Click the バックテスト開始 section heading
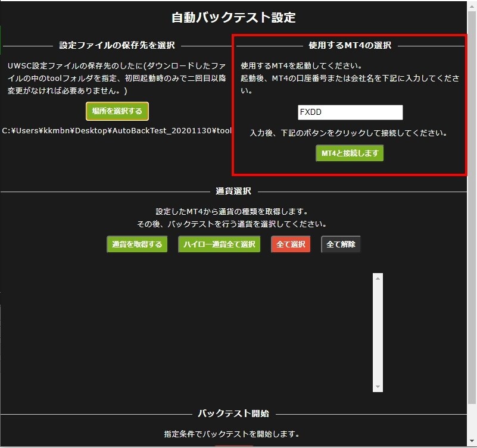 233,413
